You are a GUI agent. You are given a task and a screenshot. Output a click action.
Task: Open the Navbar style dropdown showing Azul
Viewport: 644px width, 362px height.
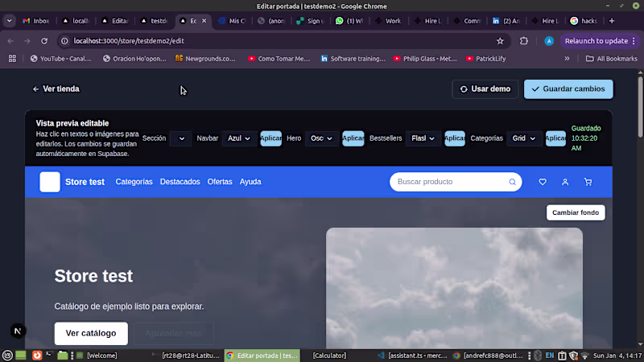coord(239,138)
